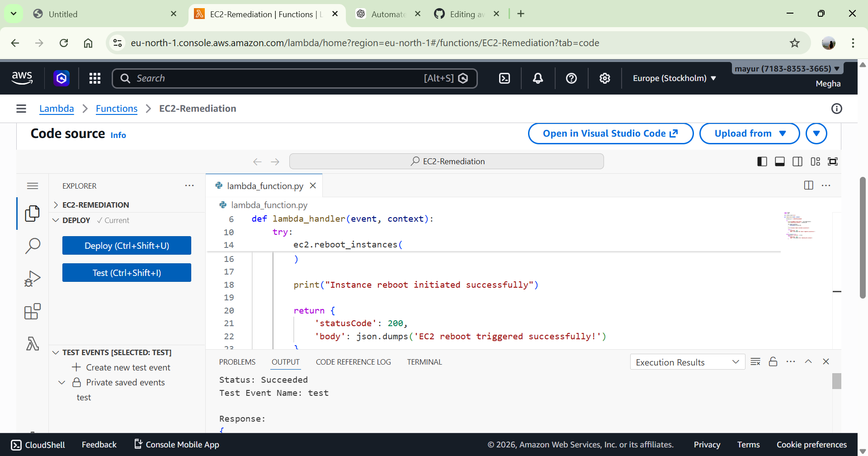Open the AWS services grid menu
Screen dimensions: 868x456
95,78
